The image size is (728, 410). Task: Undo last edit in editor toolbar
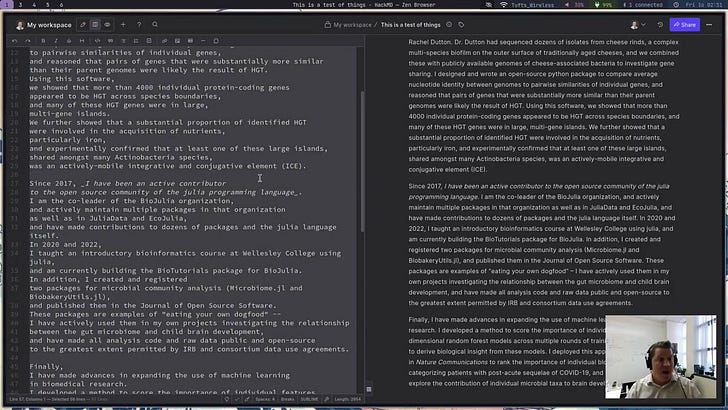(14, 41)
